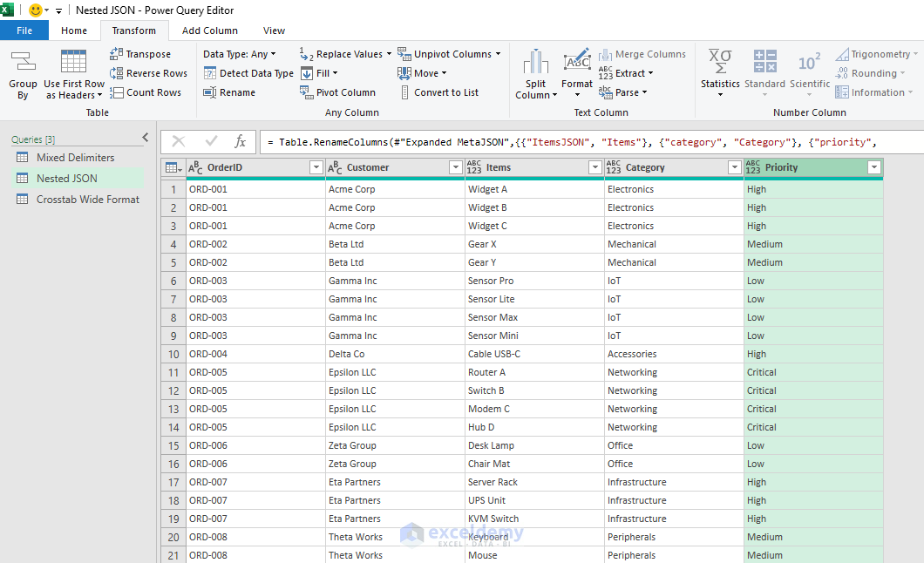924x563 pixels.
Task: Click Unpivot Columns tool
Action: tap(448, 53)
